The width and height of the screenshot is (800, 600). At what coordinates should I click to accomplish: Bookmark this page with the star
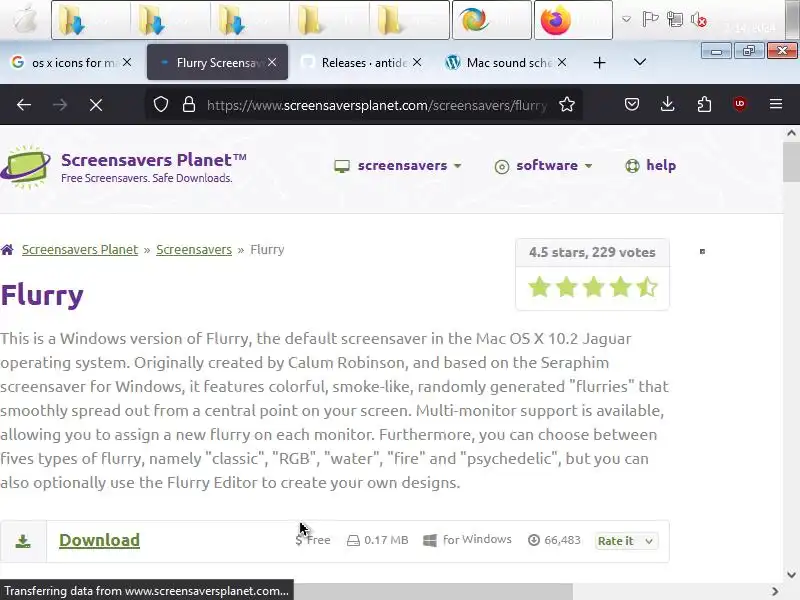pyautogui.click(x=566, y=105)
